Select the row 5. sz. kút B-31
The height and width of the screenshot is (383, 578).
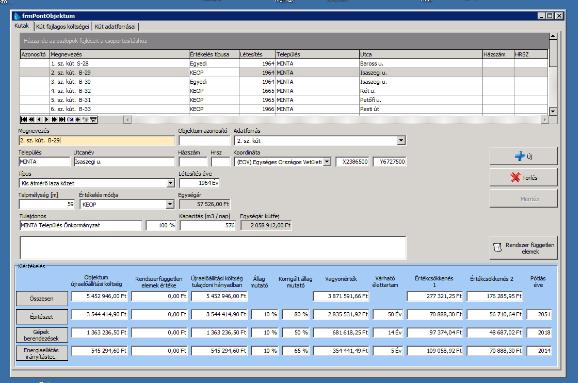(284, 100)
